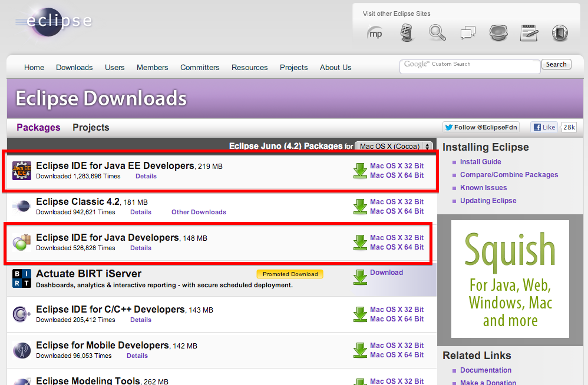Click Download link for Actuate BIRT iServer

(x=387, y=273)
